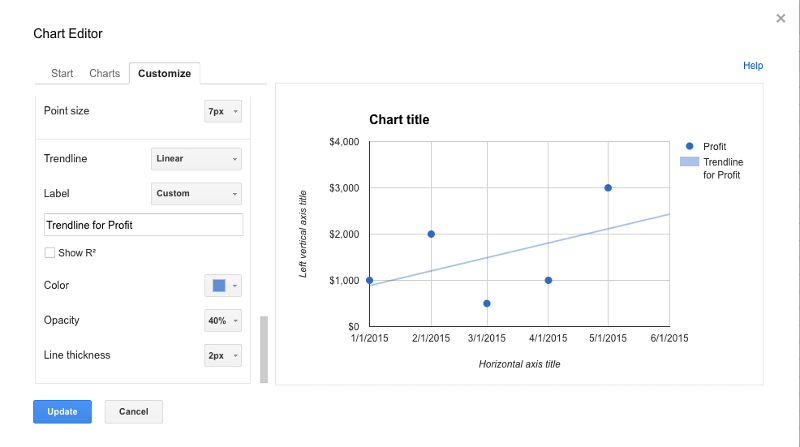The width and height of the screenshot is (800, 447).
Task: Switch to the Charts tab
Action: [x=105, y=73]
